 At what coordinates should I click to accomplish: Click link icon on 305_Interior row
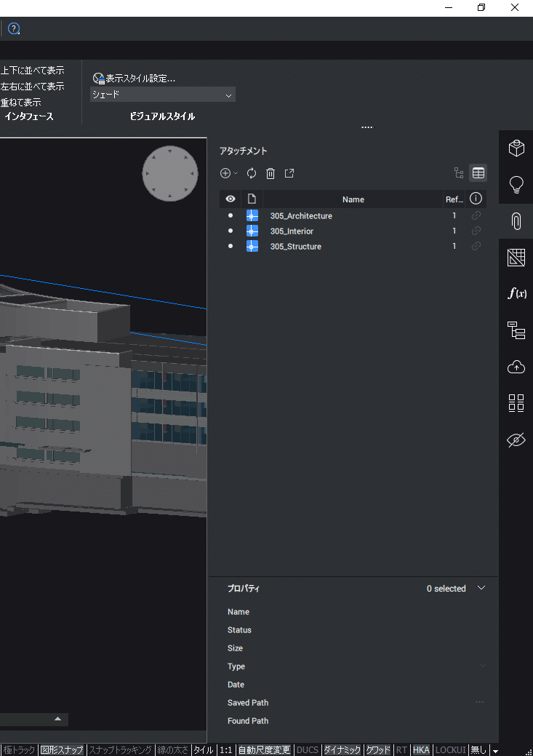click(x=476, y=231)
